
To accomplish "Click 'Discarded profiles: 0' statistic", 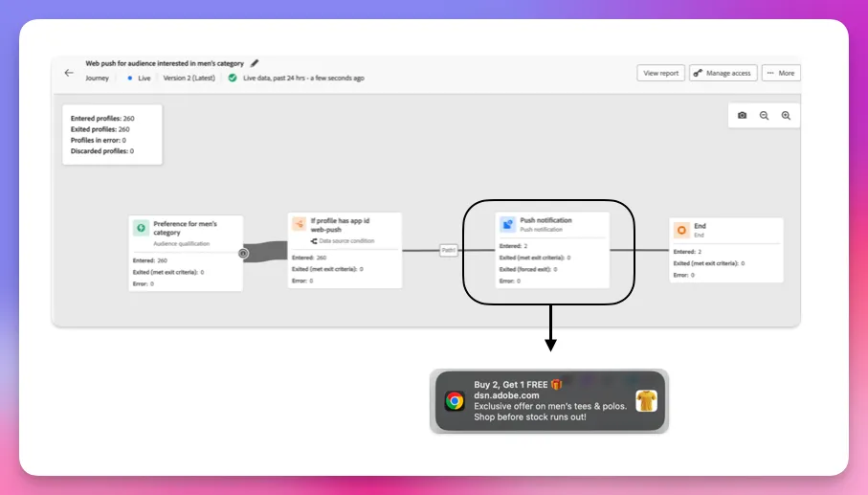I will tap(102, 150).
